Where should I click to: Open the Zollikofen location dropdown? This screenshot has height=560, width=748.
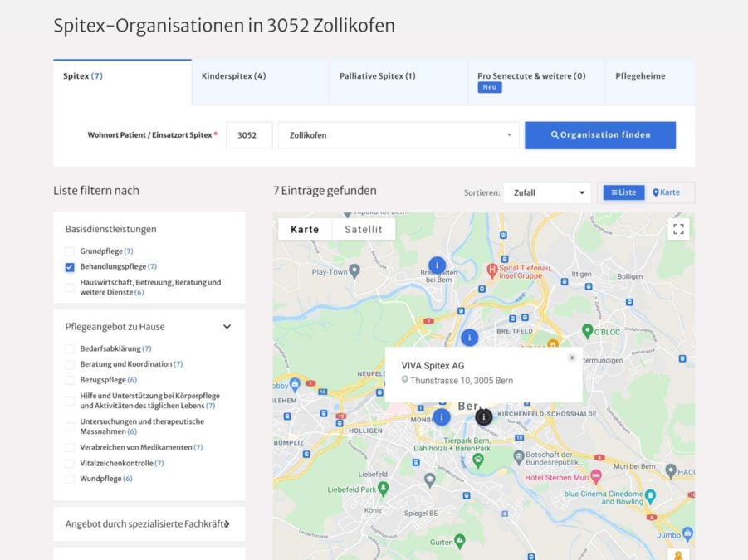click(x=398, y=135)
